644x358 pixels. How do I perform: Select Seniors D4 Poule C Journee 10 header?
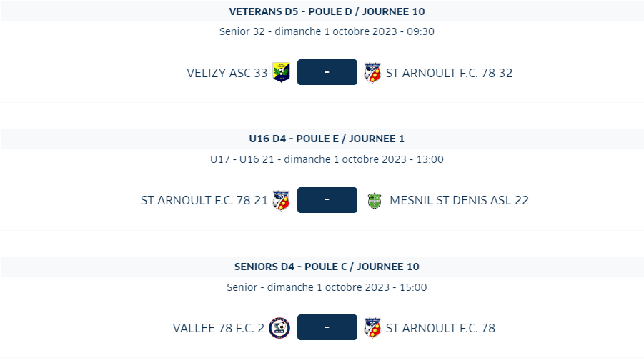point(327,267)
